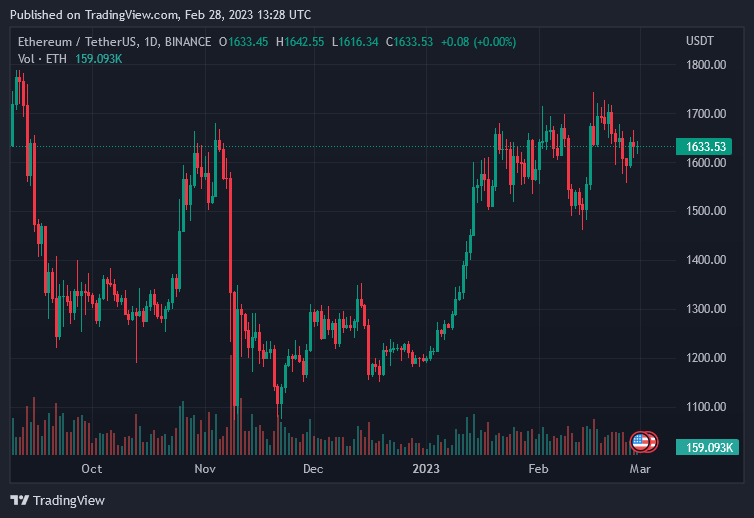Click the Feb marker on the time axis
This screenshot has width=754, height=518.
tap(538, 468)
